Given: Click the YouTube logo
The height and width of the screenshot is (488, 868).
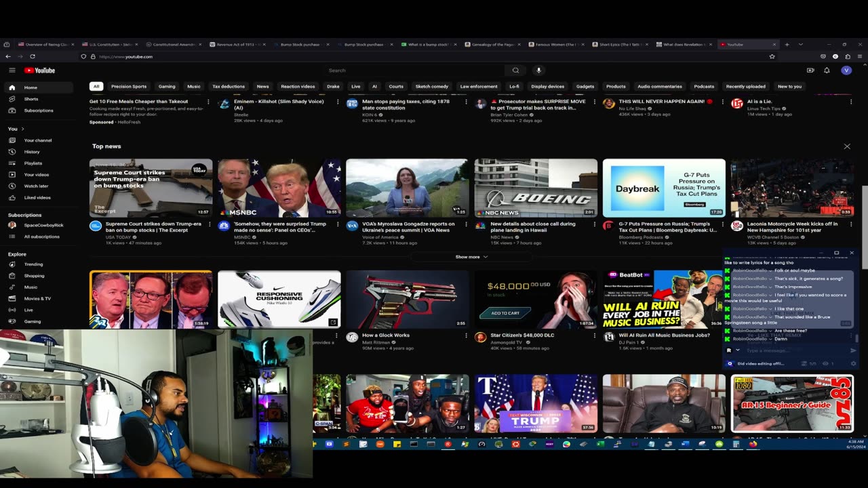Looking at the screenshot, I should click(39, 70).
